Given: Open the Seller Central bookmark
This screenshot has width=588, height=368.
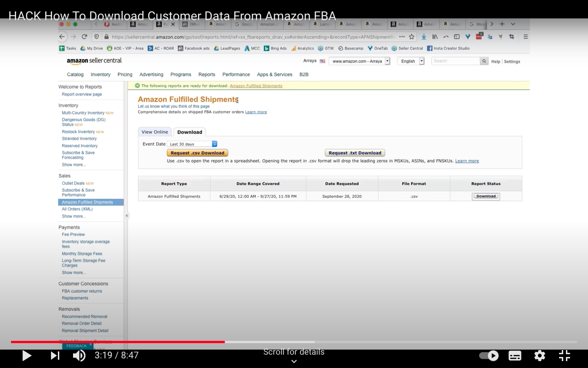Looking at the screenshot, I should [407, 48].
